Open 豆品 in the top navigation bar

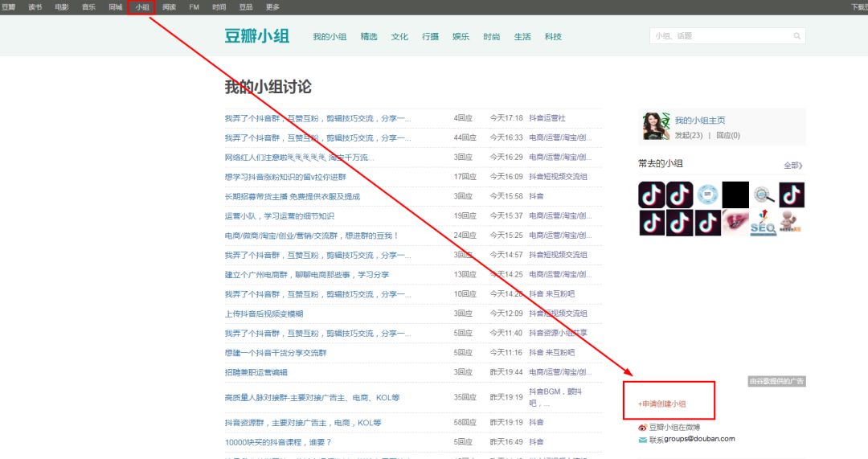[246, 7]
